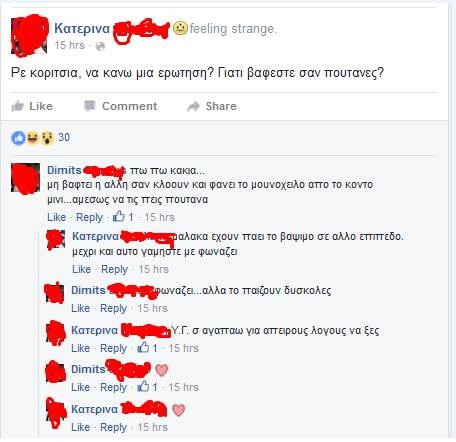Reply to the 'αλλα το παιζουν δυσκολες' comment
This screenshot has width=456, height=442.
pos(113,308)
